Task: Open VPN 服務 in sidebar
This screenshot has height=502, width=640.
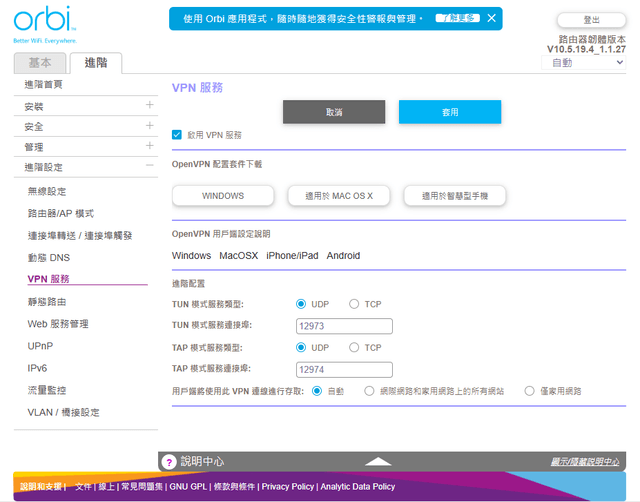Action: 48,279
